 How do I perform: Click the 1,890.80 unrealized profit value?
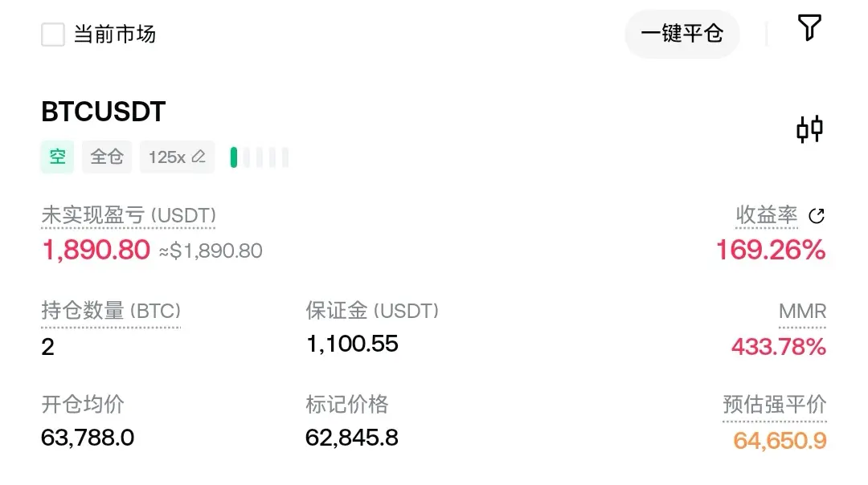coord(96,250)
